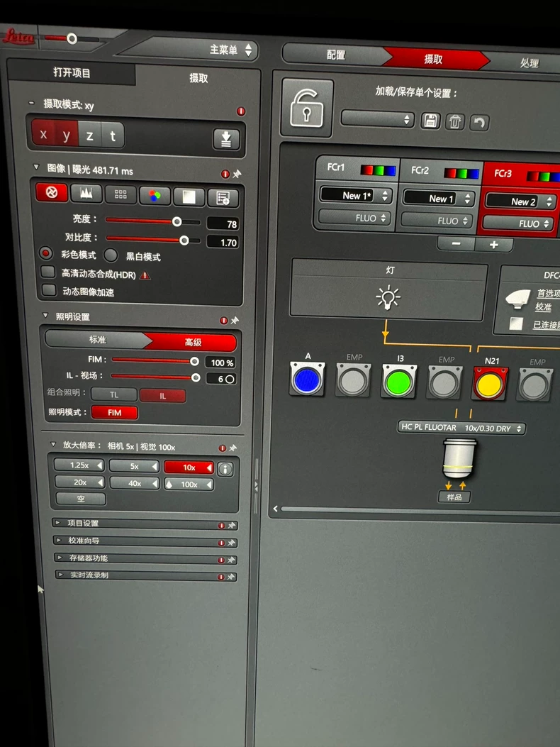
Task: Enable the HDR high dynamic range checkbox
Action: click(48, 272)
